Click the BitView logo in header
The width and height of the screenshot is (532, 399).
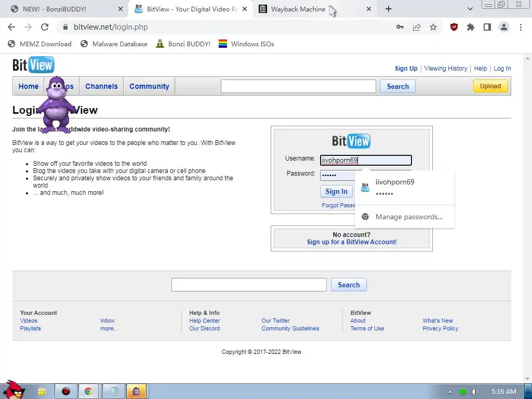pos(34,65)
